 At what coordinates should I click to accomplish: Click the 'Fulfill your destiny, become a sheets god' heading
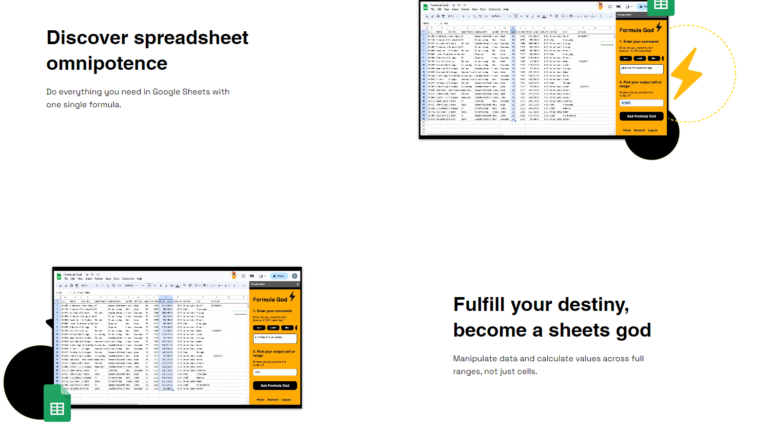(x=552, y=317)
